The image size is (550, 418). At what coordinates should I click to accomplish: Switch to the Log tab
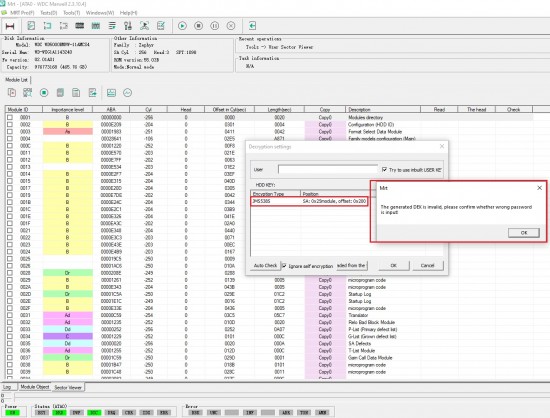pos(7,387)
